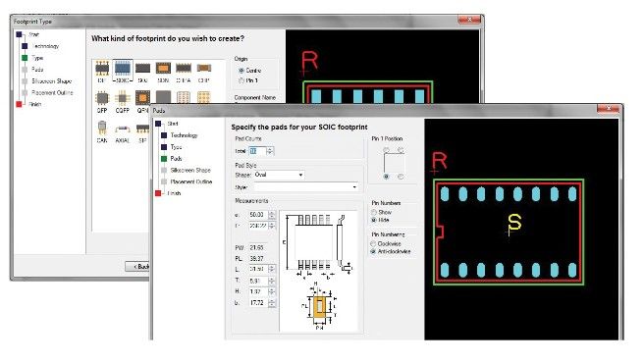Viewport: 644px width, 362px height.
Task: Go to Silkscreen Shape in Footprint Type window
Action: tap(52, 81)
